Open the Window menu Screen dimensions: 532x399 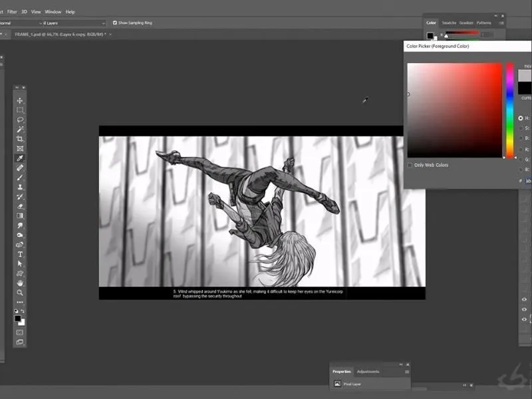point(53,11)
